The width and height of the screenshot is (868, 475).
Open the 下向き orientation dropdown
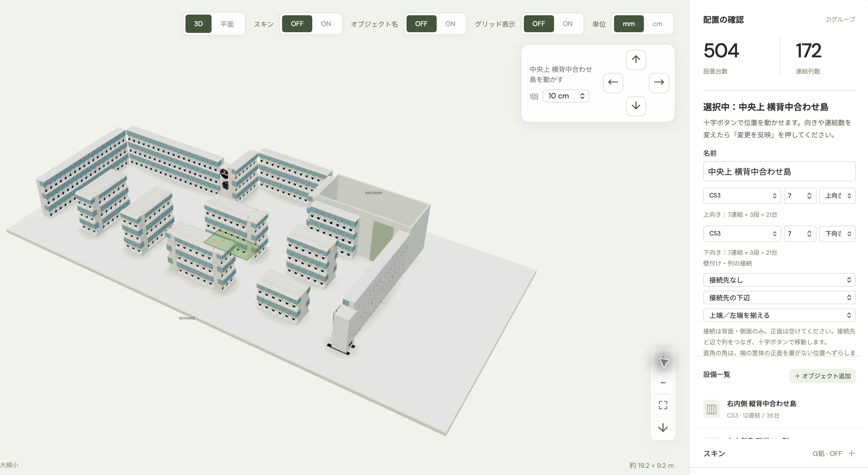click(837, 233)
